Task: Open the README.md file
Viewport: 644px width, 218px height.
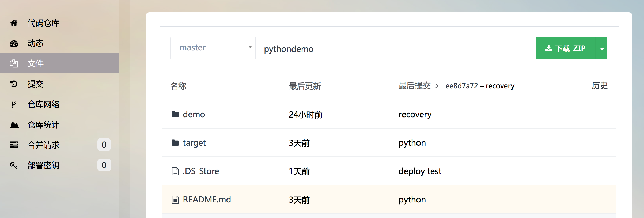Action: pyautogui.click(x=207, y=200)
